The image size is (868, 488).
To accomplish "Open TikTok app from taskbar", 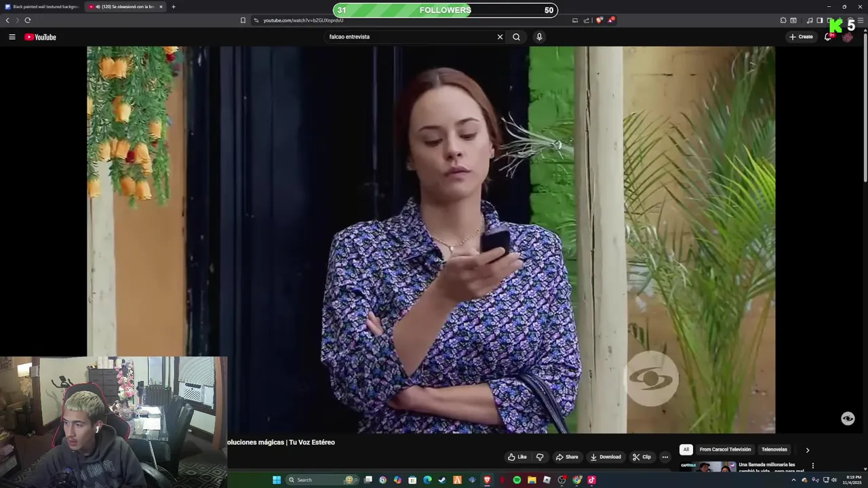I will [591, 480].
